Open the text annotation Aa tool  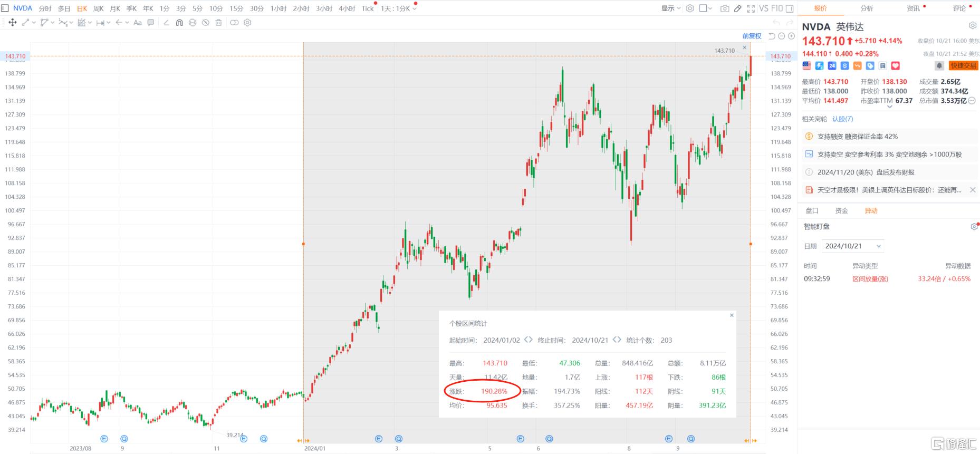[138, 23]
